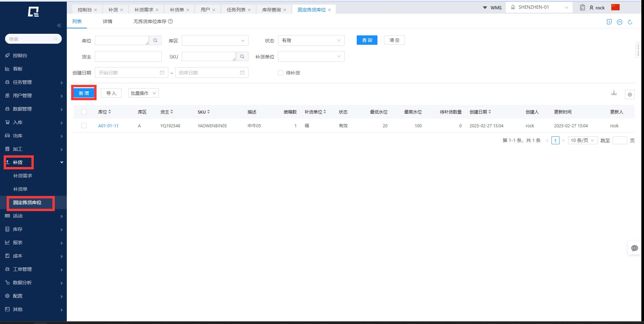
Task: Close the 固定拣货库位 tab
Action: pyautogui.click(x=329, y=10)
